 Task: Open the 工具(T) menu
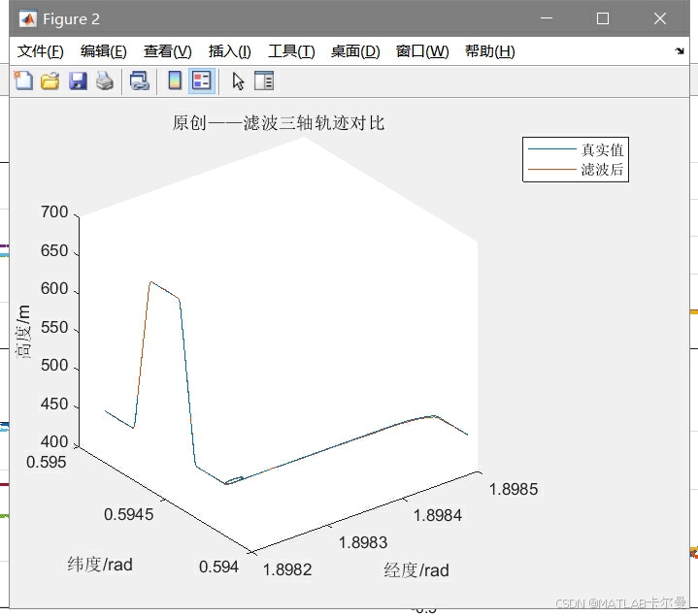coord(291,51)
